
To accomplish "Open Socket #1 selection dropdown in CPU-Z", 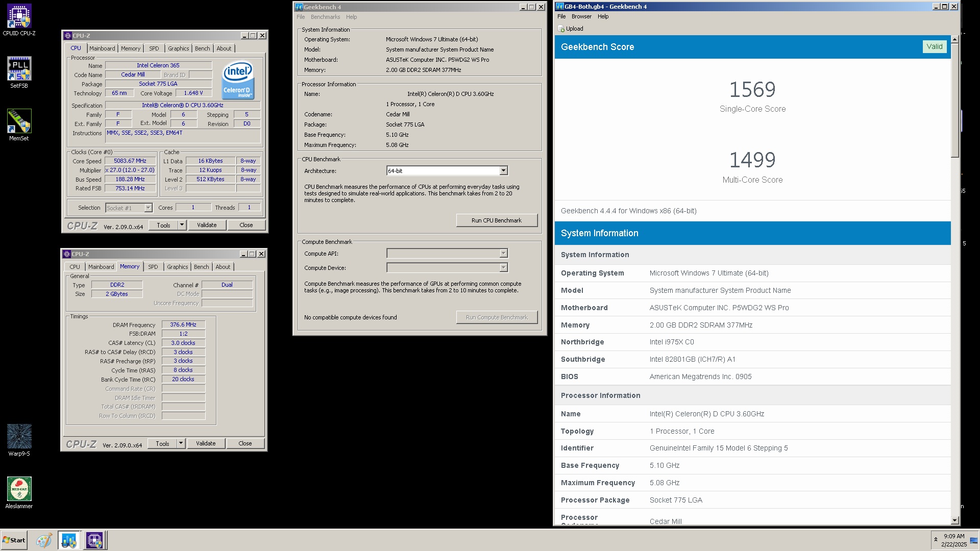I will click(x=129, y=208).
